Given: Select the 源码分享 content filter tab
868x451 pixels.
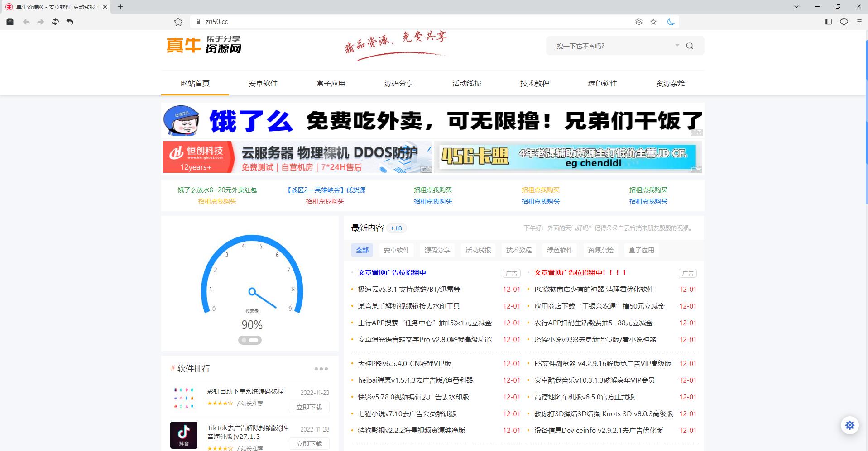Looking at the screenshot, I should click(437, 250).
